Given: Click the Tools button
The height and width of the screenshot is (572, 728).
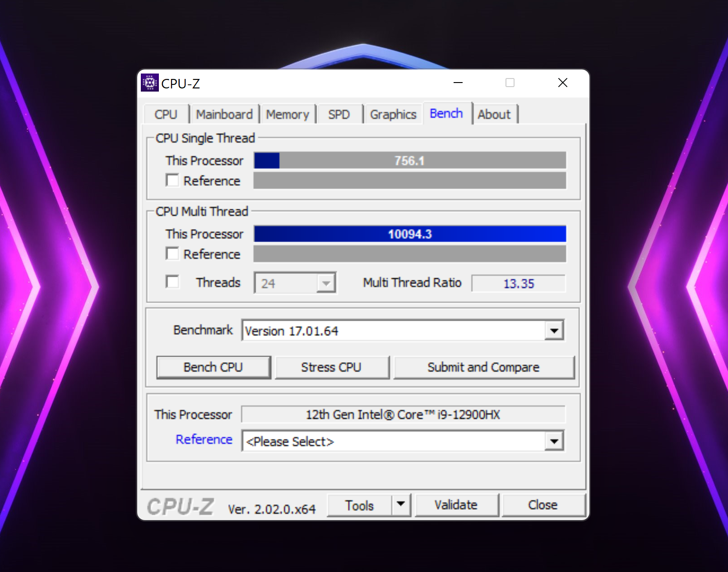Looking at the screenshot, I should coord(359,505).
